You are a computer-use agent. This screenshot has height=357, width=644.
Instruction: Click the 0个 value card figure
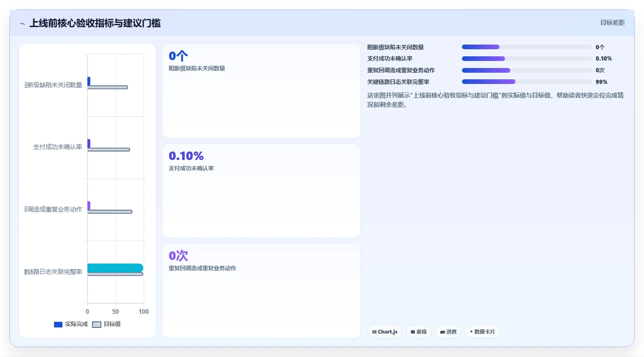[x=178, y=56]
